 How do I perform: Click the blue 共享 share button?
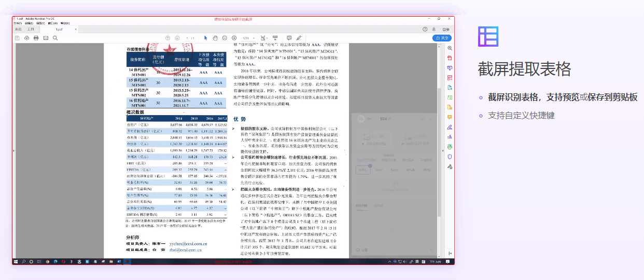[442, 38]
